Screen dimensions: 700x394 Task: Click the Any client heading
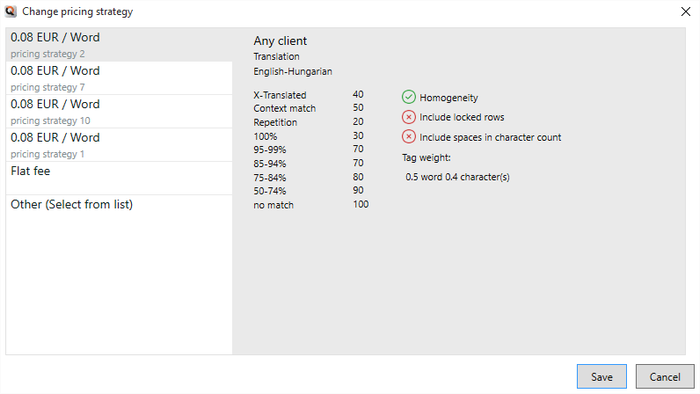(x=280, y=41)
